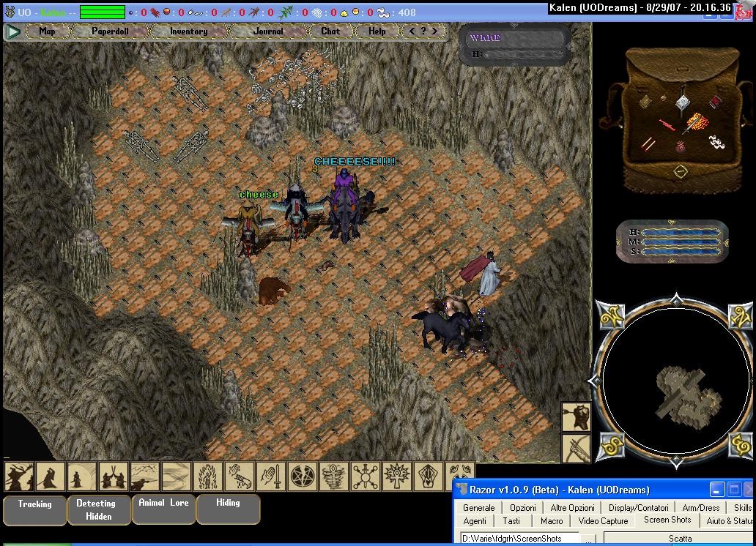Open the Inventory menu
The height and width of the screenshot is (546, 756).
[x=188, y=31]
